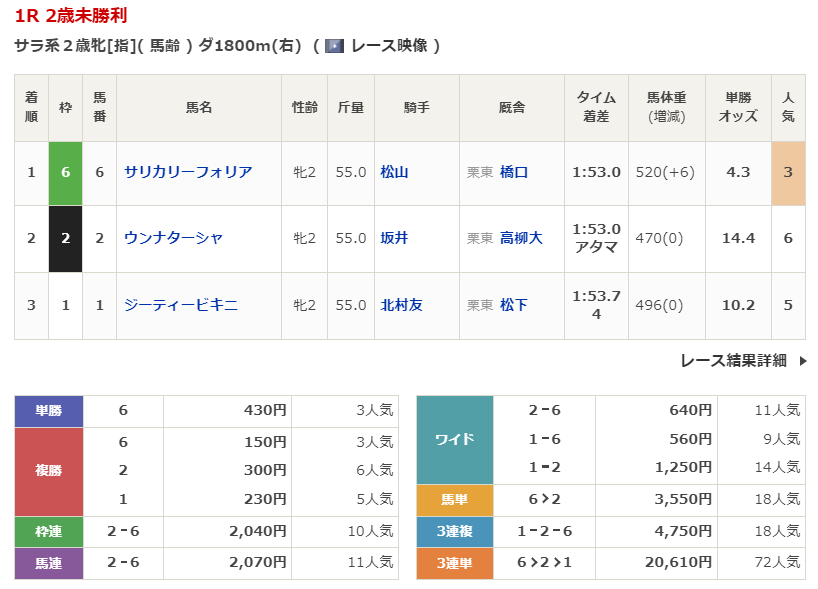The image size is (818, 589).
Task: Open trainer 高柳大 profile
Action: (x=521, y=238)
